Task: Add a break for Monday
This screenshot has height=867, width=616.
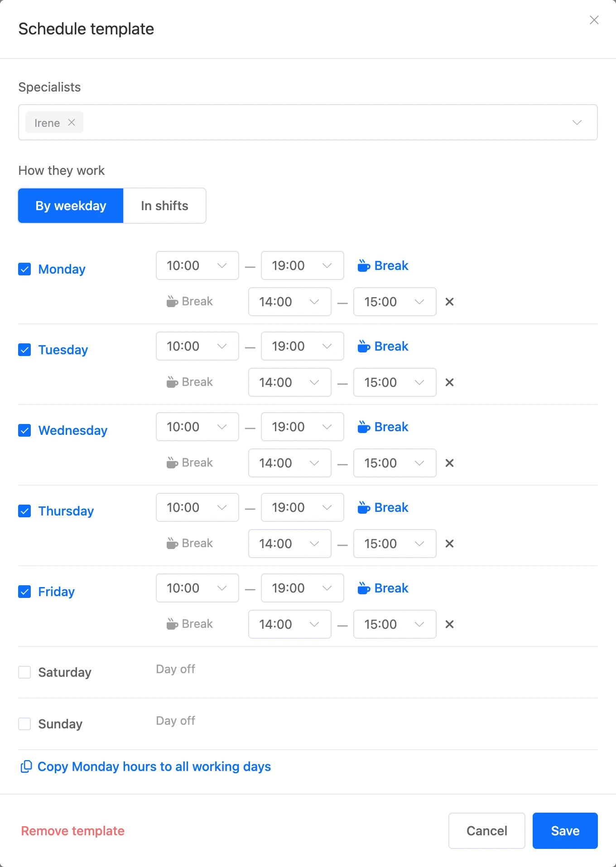Action: pyautogui.click(x=383, y=265)
